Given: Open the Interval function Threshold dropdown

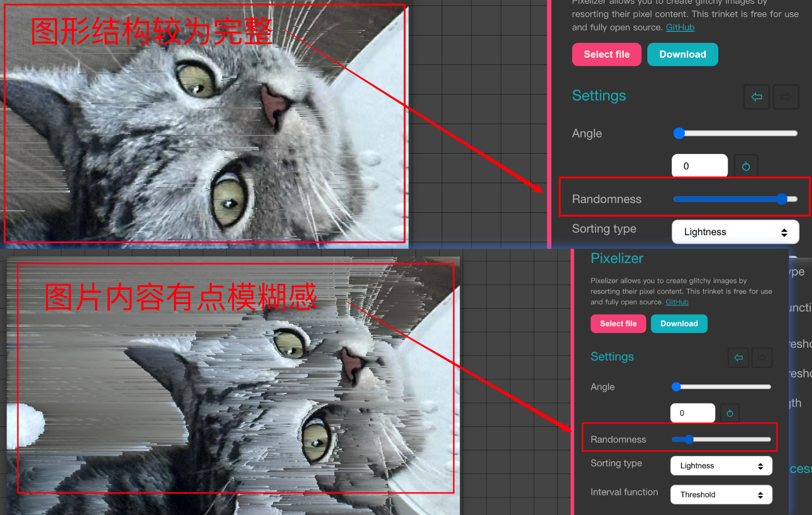Looking at the screenshot, I should click(x=721, y=494).
